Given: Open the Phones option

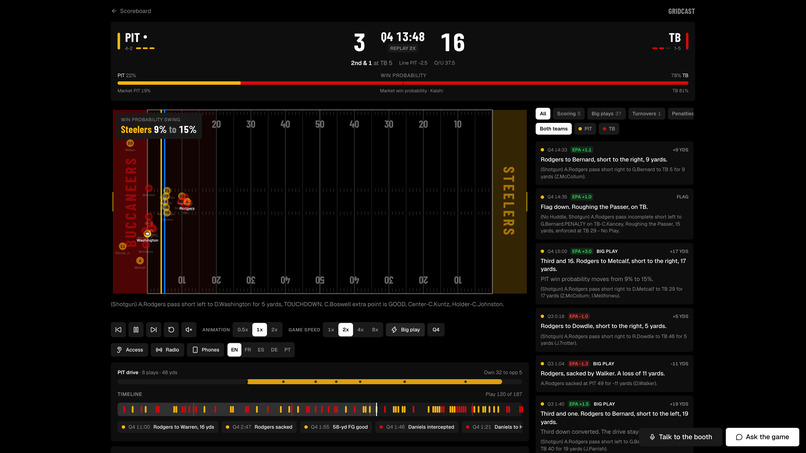Looking at the screenshot, I should tap(206, 350).
